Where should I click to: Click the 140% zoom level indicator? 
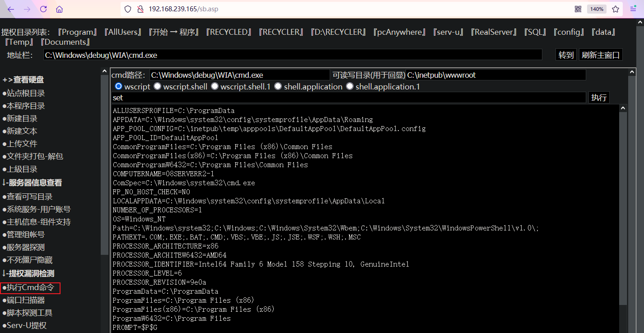(x=597, y=9)
